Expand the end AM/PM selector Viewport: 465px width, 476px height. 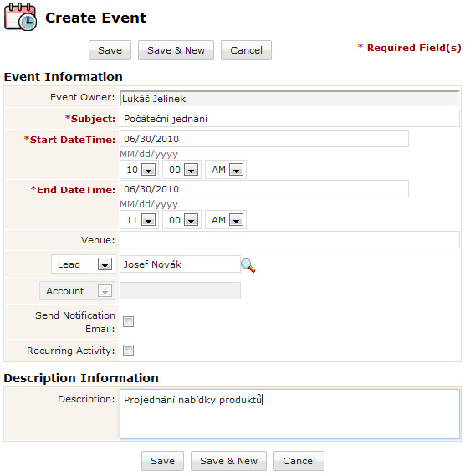(x=226, y=220)
